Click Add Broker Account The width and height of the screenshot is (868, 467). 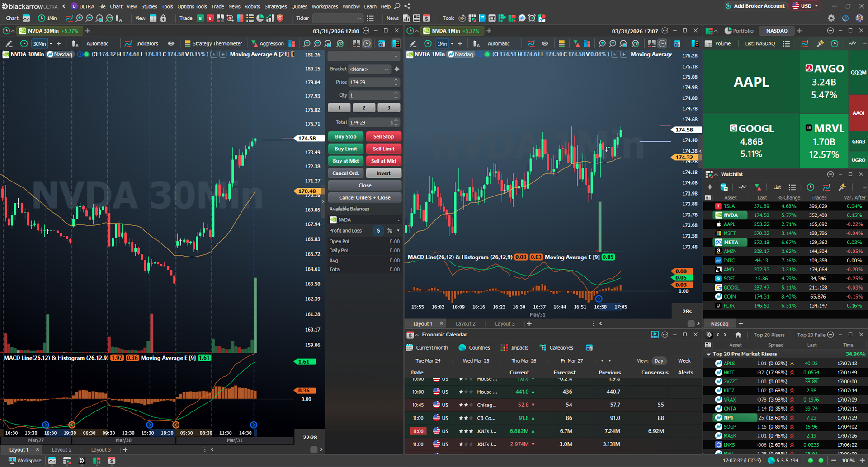coord(755,6)
